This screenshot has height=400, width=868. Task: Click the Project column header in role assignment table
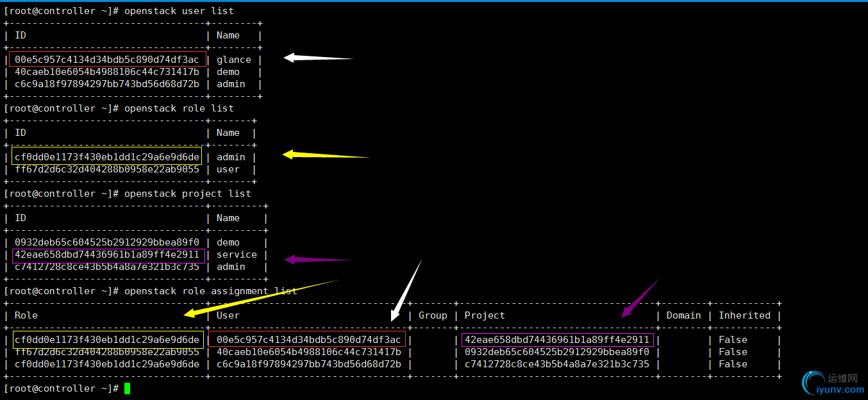[x=485, y=315]
